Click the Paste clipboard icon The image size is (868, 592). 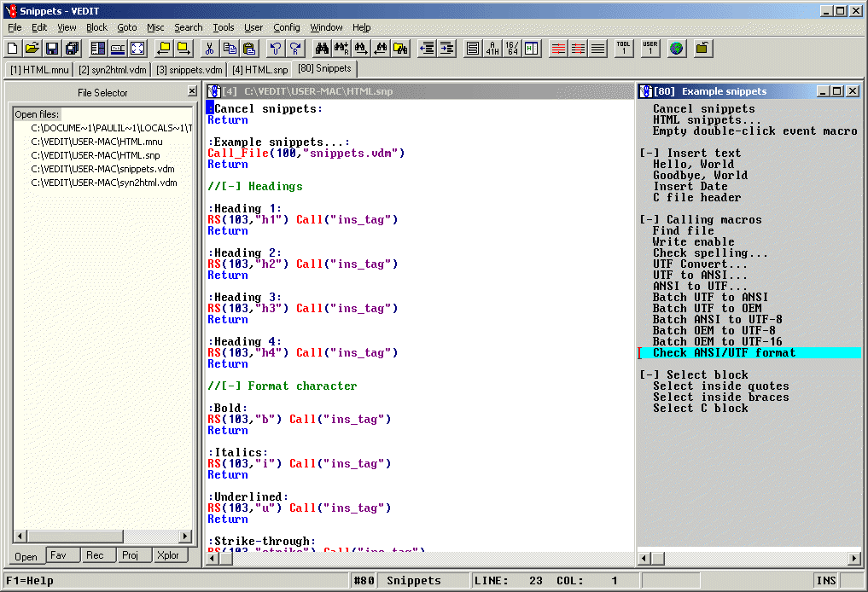point(250,49)
